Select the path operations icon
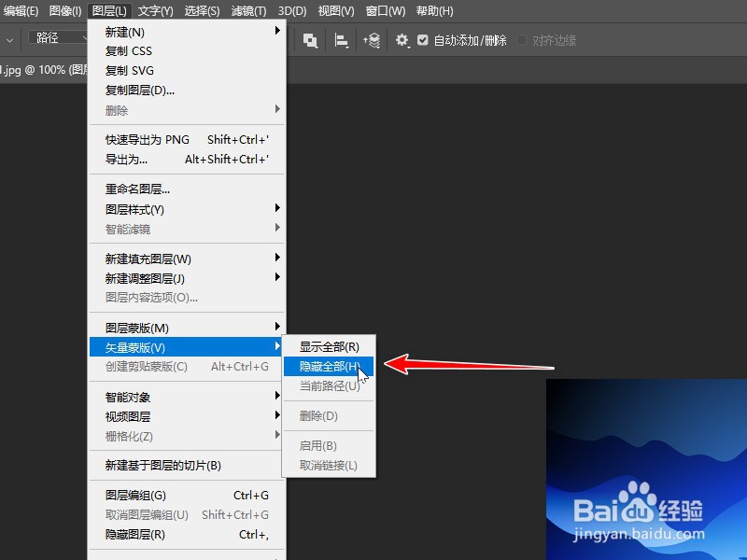This screenshot has height=560, width=747. 310,41
